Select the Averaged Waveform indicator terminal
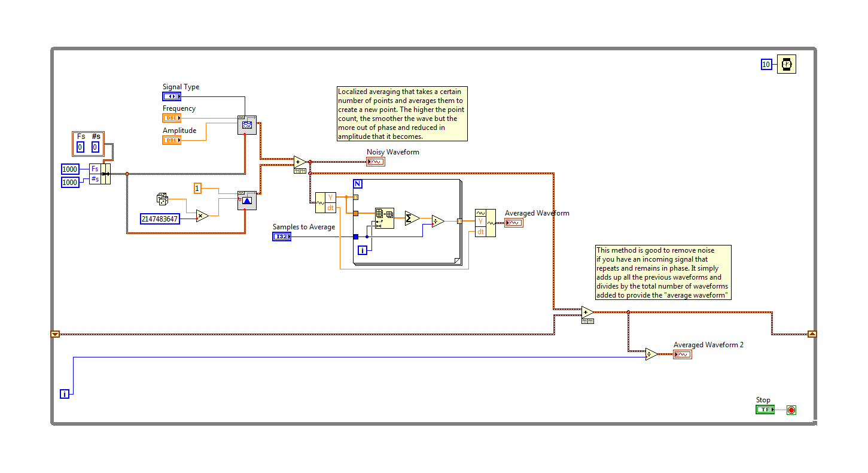The height and width of the screenshot is (473, 868). [514, 223]
